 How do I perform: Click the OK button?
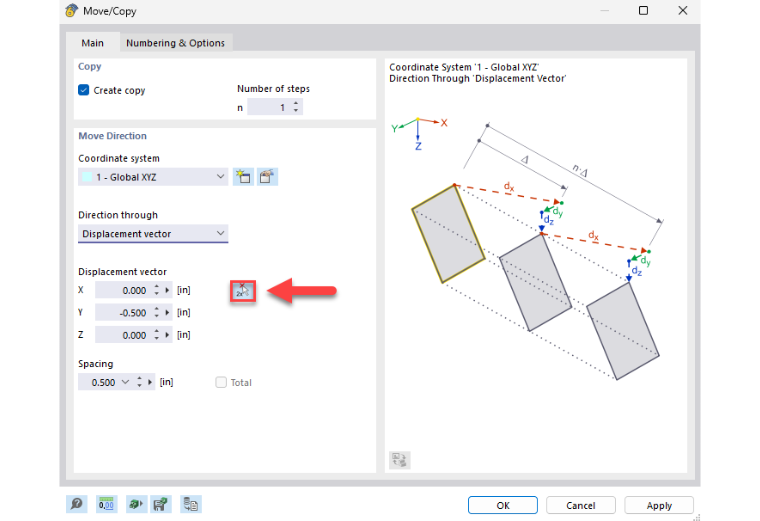pos(503,505)
